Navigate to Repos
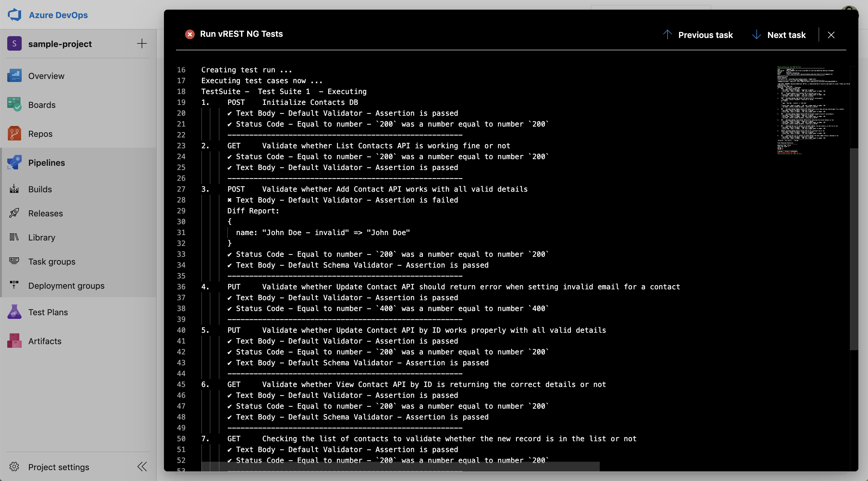Image resolution: width=868 pixels, height=481 pixels. pos(40,134)
